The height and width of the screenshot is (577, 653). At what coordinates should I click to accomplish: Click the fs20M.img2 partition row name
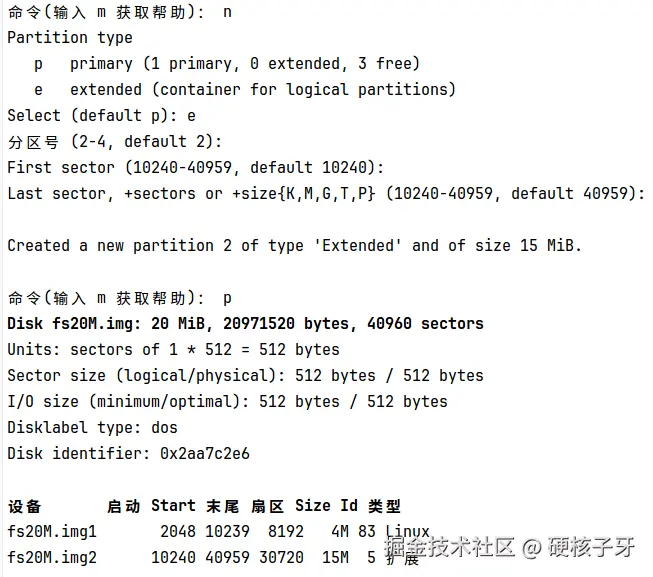point(52,558)
